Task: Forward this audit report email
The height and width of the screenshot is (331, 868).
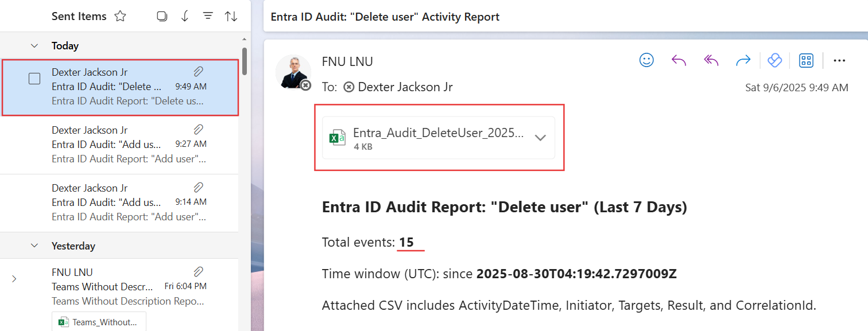Action: point(743,60)
